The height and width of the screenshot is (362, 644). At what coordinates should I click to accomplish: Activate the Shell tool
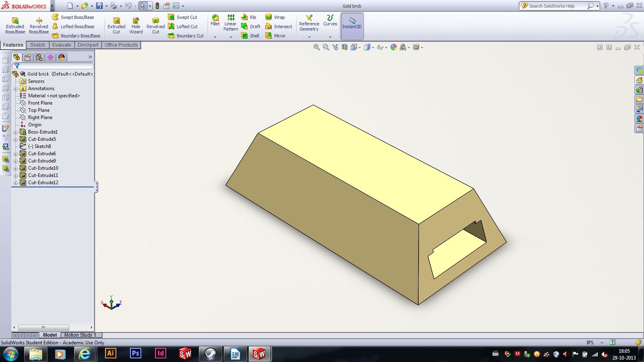click(250, 35)
